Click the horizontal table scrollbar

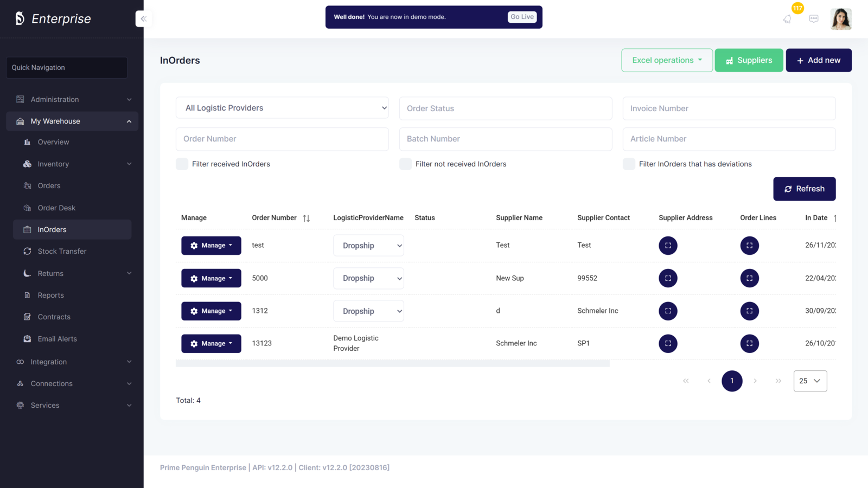click(392, 363)
